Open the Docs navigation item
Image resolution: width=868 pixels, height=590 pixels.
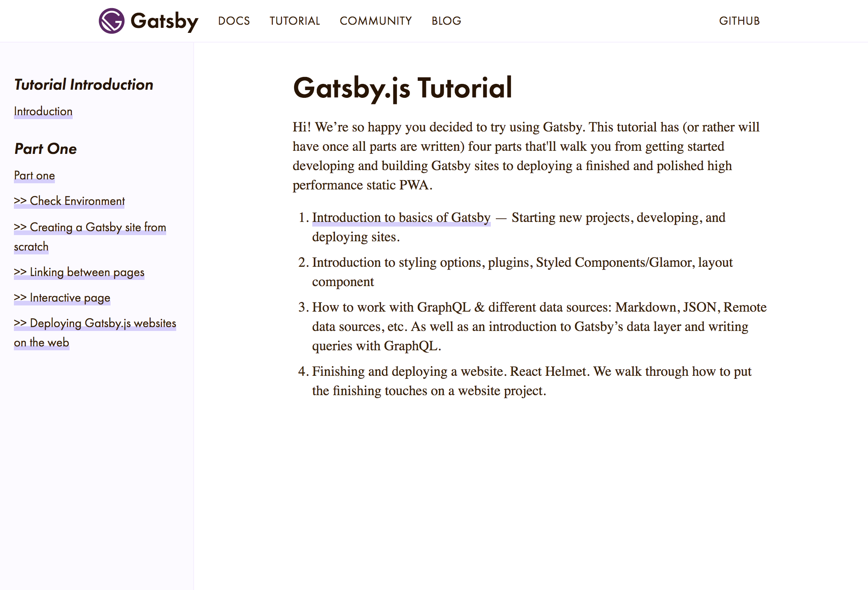pyautogui.click(x=234, y=21)
